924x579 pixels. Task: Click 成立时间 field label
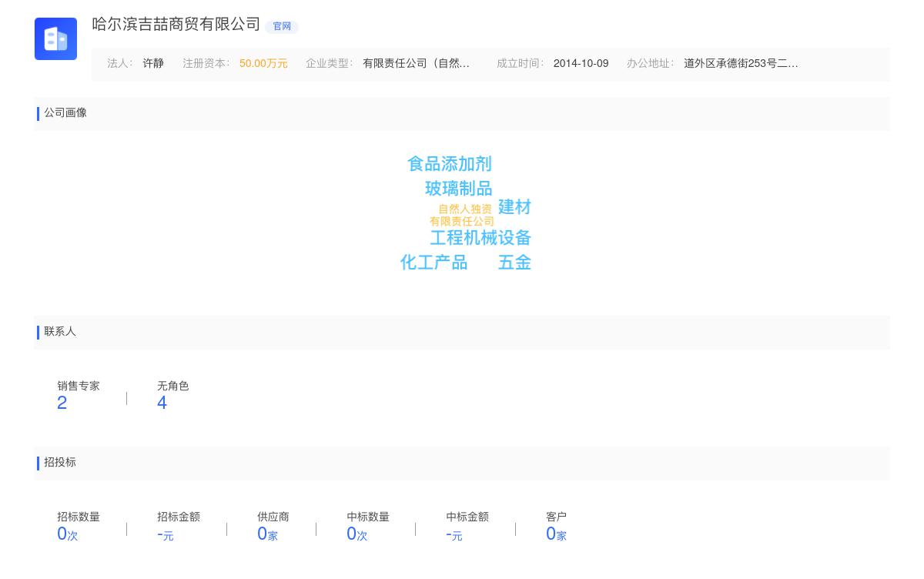coord(520,64)
